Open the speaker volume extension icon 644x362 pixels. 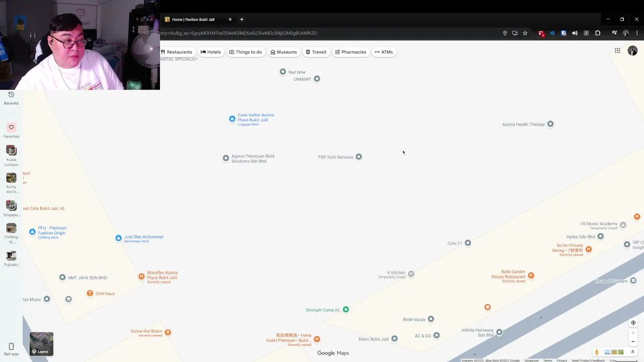575,33
